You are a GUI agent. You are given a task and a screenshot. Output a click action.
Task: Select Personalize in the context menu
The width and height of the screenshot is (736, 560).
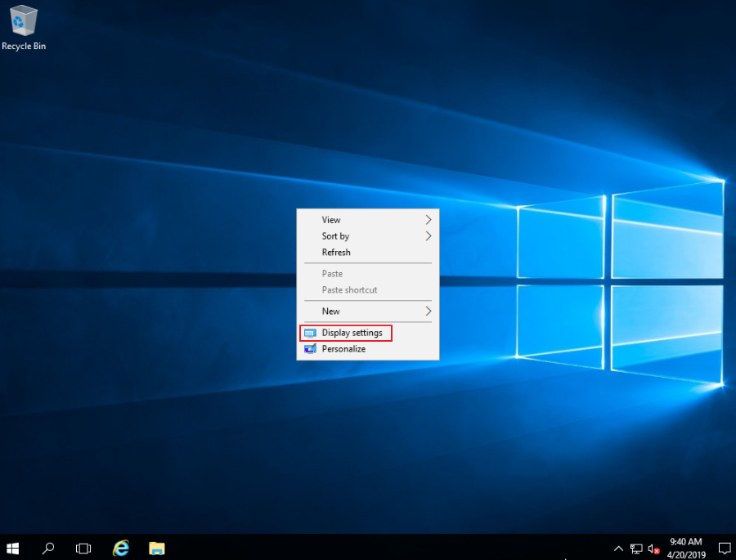point(368,349)
